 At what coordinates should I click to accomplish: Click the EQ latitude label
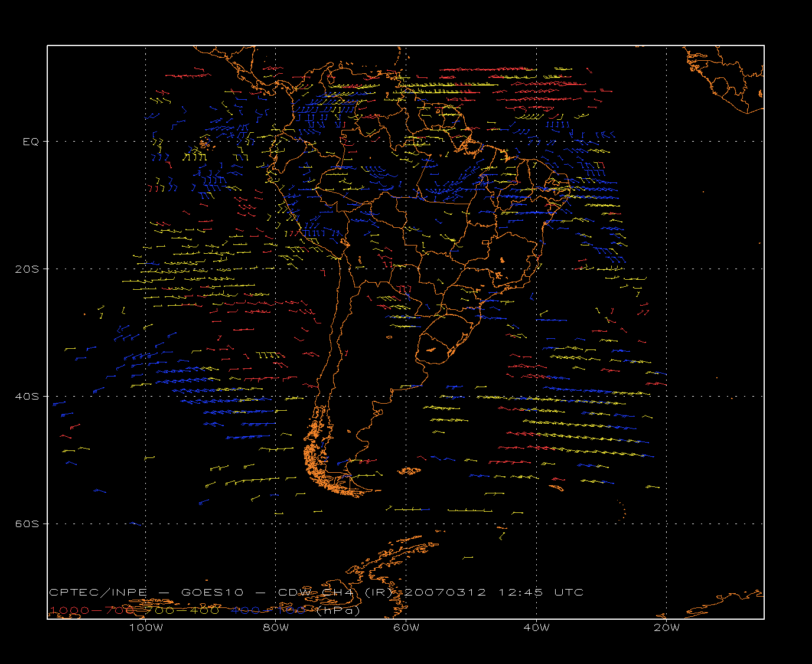click(31, 142)
